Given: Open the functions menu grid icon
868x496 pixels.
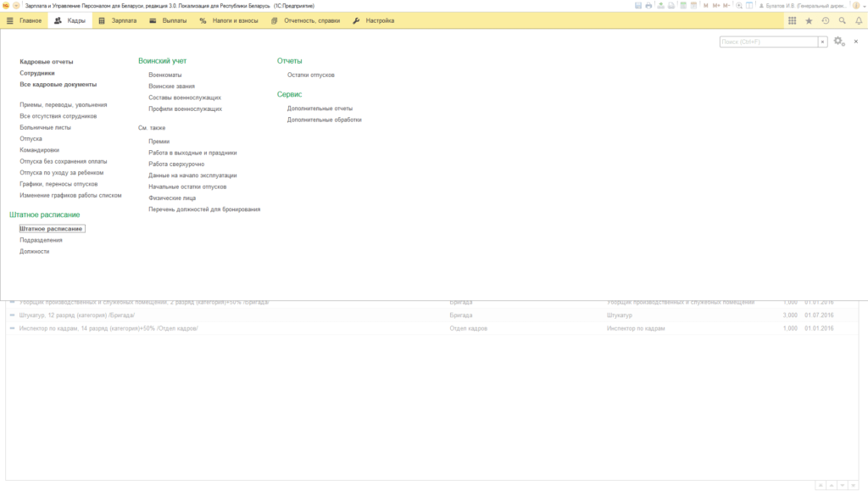Looking at the screenshot, I should tap(793, 20).
